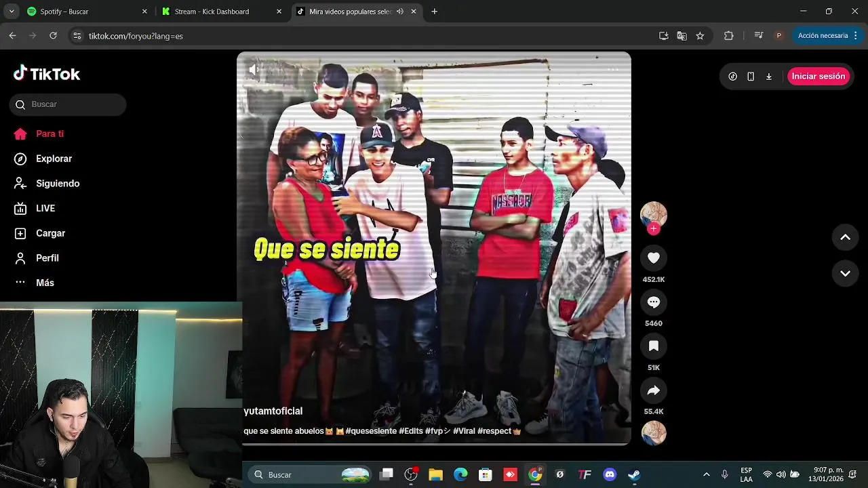This screenshot has height=488, width=868.
Task: Go to the next video arrow
Action: 846,274
